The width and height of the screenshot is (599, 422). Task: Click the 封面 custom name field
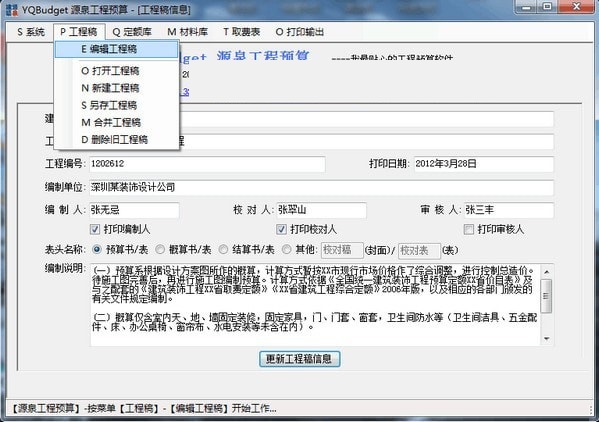342,251
